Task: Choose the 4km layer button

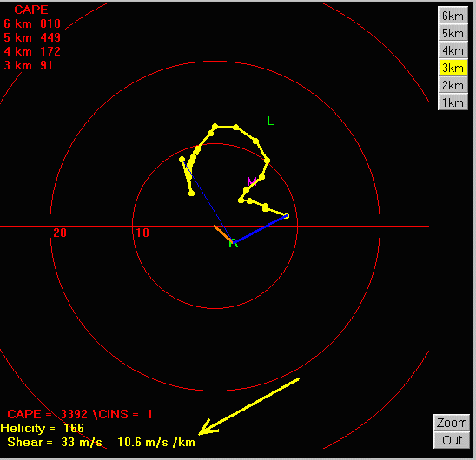Action: point(453,50)
